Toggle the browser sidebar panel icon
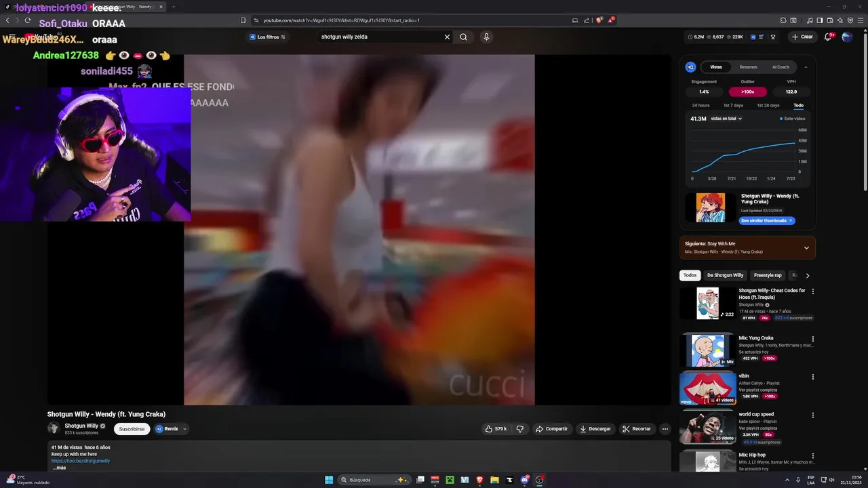Image resolution: width=868 pixels, height=488 pixels. [x=820, y=20]
